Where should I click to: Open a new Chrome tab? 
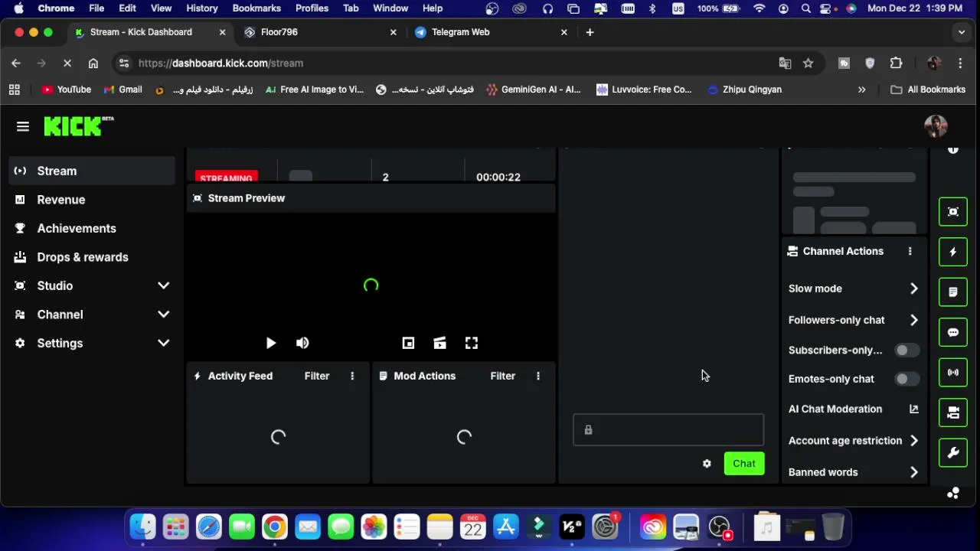(590, 32)
